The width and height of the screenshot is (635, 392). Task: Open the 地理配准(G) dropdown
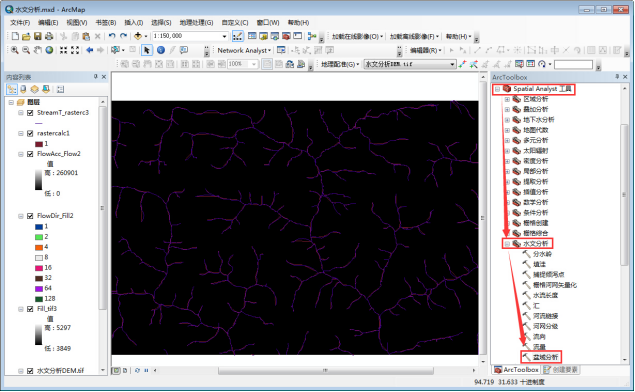click(x=340, y=64)
